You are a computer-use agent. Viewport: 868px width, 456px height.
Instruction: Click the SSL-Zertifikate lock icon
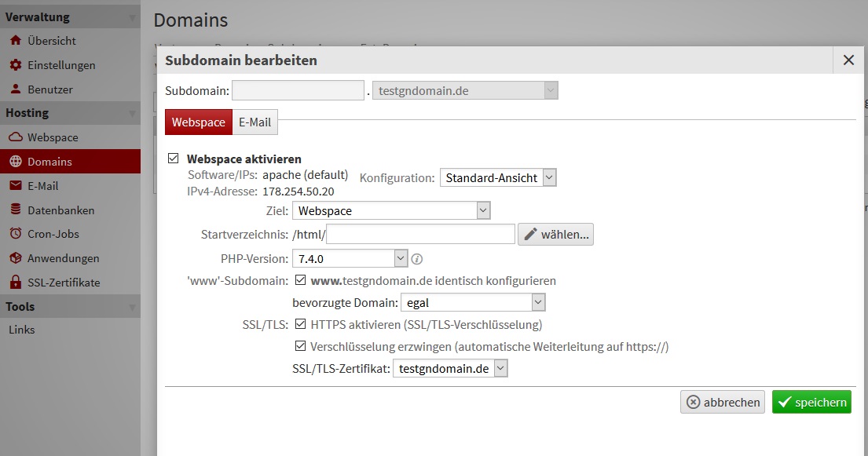pos(15,283)
